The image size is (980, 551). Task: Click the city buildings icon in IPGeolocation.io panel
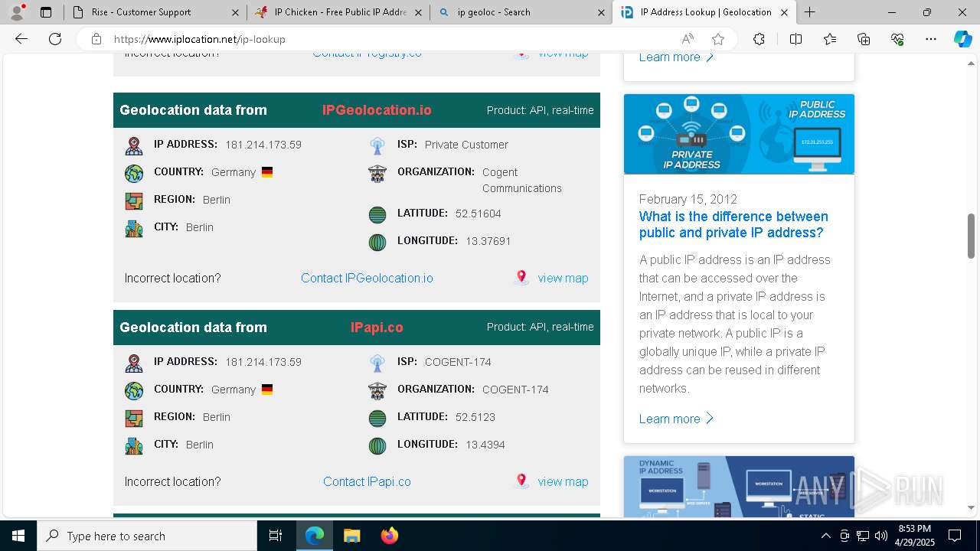(x=134, y=229)
